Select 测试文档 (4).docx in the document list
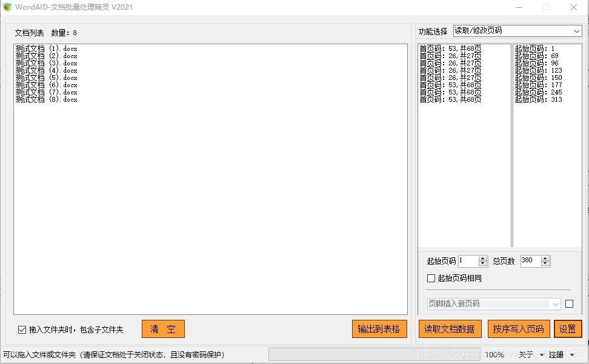 point(47,70)
